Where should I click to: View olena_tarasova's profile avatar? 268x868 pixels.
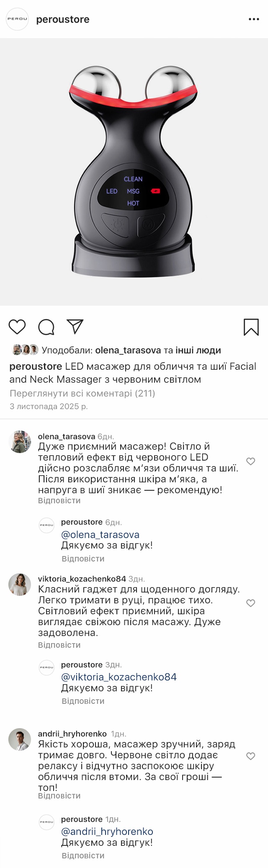click(20, 442)
